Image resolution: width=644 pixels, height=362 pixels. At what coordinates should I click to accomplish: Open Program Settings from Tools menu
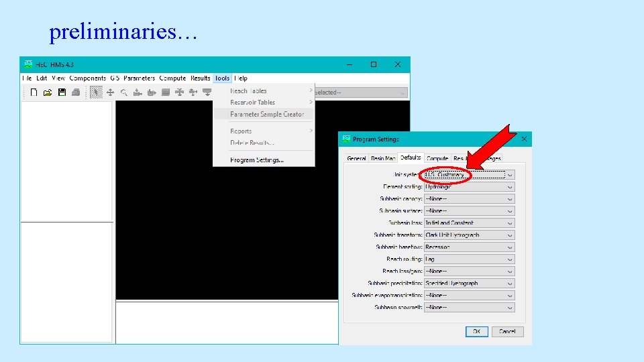(x=257, y=160)
